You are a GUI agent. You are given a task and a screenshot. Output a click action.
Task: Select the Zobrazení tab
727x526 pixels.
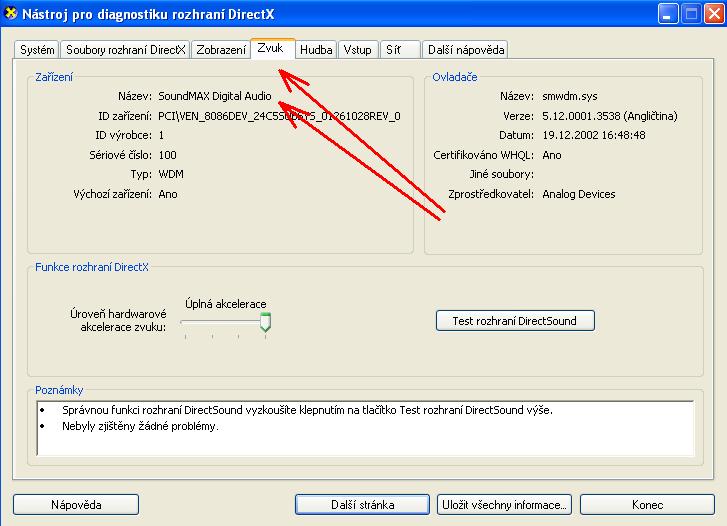point(221,50)
